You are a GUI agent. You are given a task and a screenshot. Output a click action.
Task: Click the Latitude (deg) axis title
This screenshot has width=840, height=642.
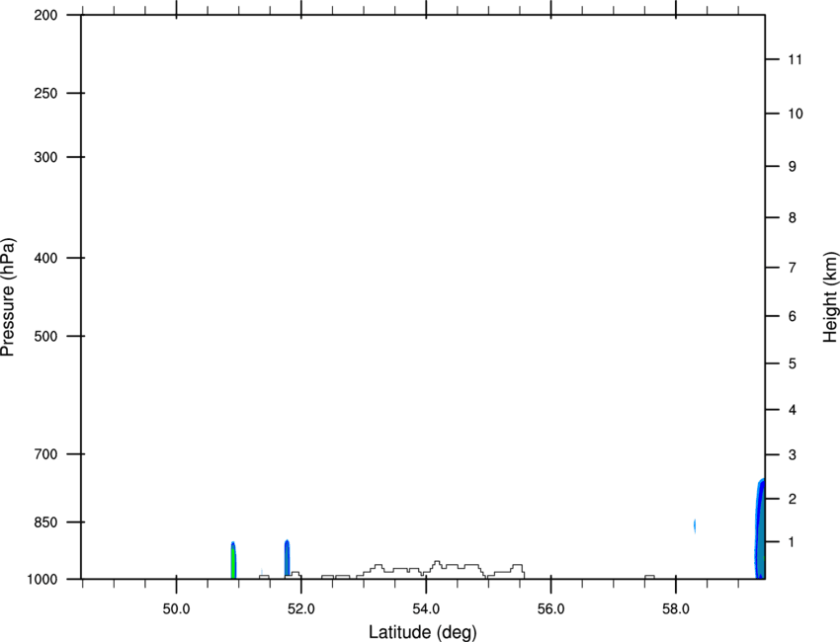[422, 632]
